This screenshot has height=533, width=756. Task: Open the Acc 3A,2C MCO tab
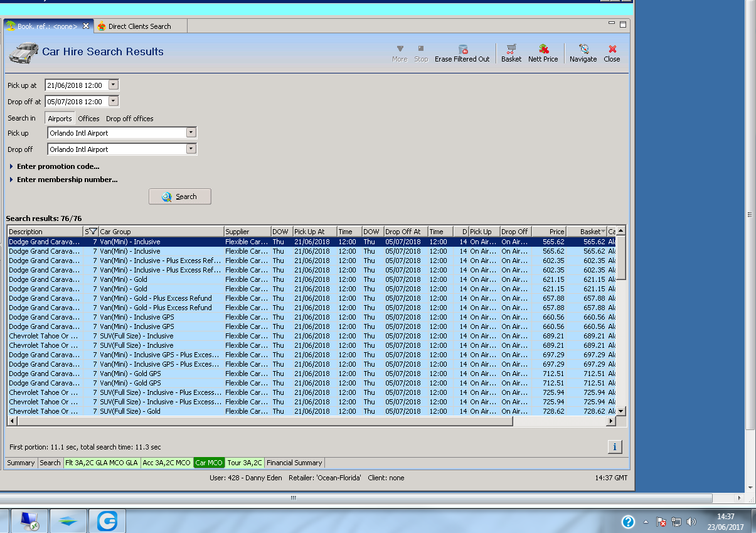point(167,463)
